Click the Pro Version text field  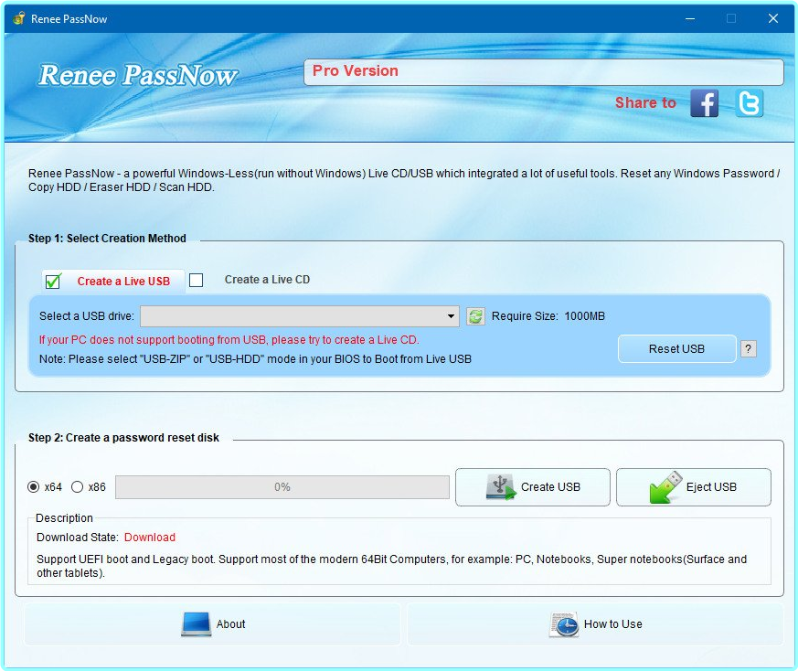coord(543,72)
